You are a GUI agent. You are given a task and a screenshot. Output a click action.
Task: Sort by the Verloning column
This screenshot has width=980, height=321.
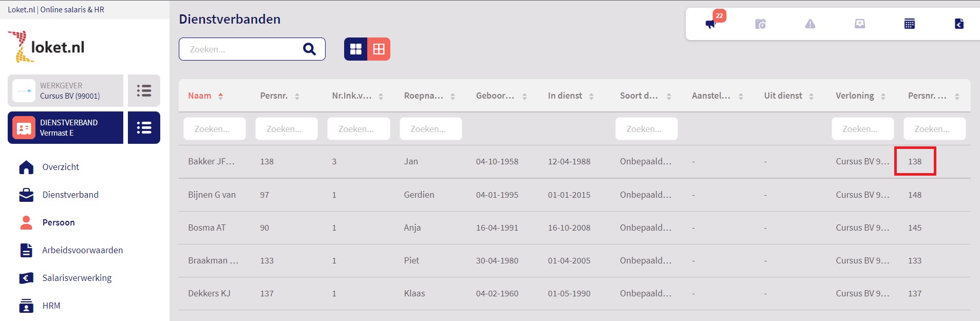click(x=855, y=96)
